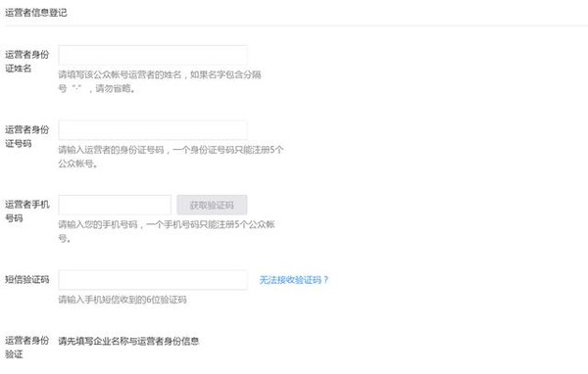Click the hint about 公众帐号运营者的姓名
The width and height of the screenshot is (588, 374).
click(x=160, y=81)
